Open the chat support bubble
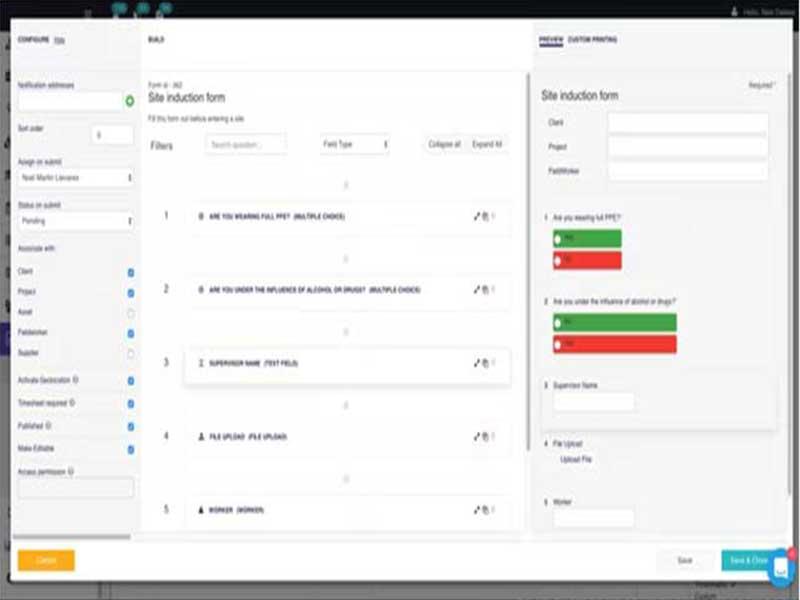Screen dimensions: 800x600 781,567
